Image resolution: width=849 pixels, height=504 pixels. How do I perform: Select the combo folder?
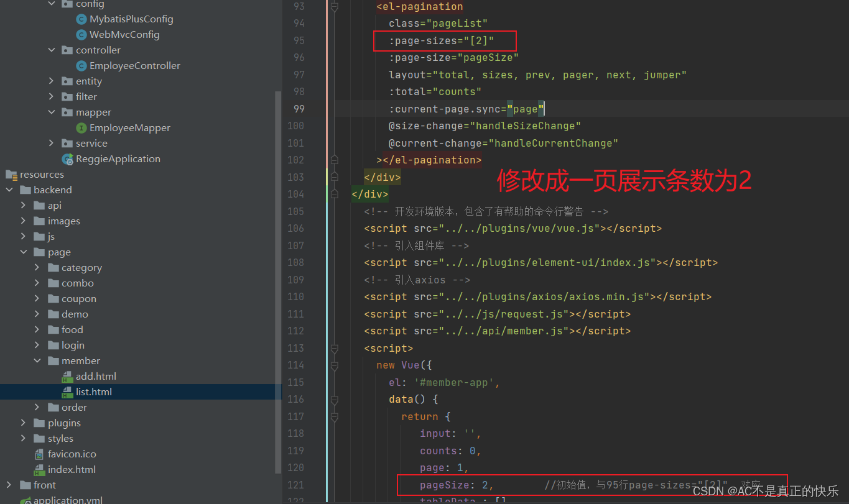(x=78, y=283)
